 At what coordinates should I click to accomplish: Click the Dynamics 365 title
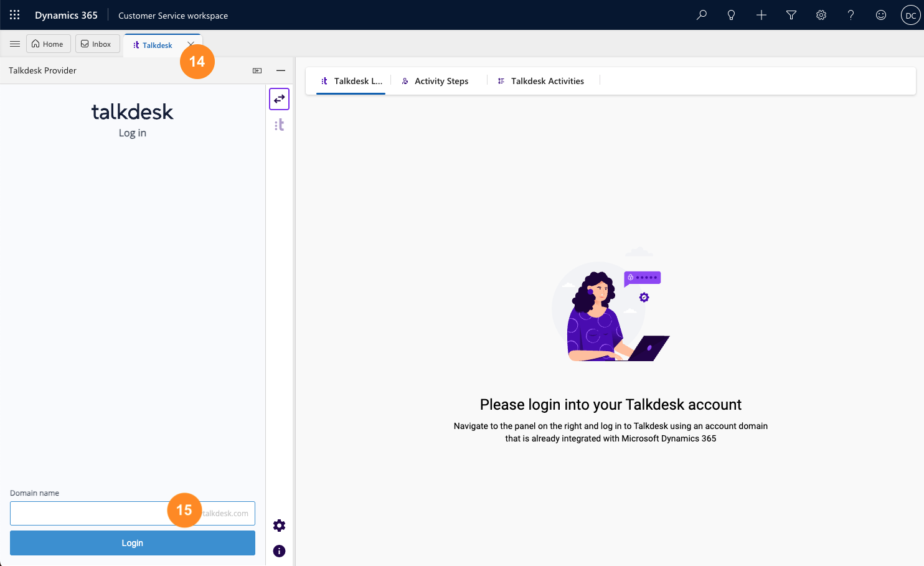[x=66, y=15]
